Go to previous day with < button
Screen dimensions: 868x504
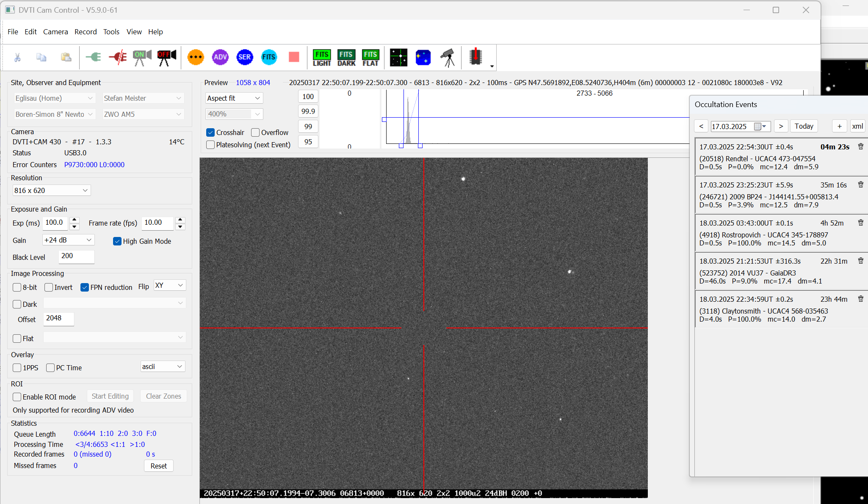(701, 126)
